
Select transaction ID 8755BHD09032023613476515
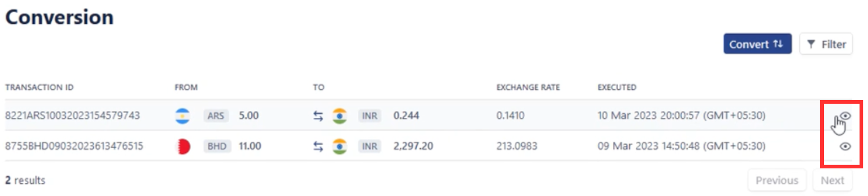point(74,146)
